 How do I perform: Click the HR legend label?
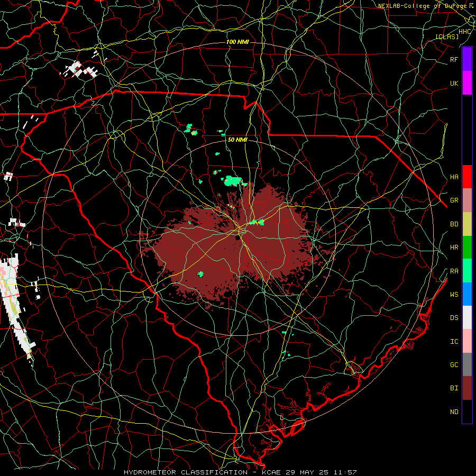point(454,248)
